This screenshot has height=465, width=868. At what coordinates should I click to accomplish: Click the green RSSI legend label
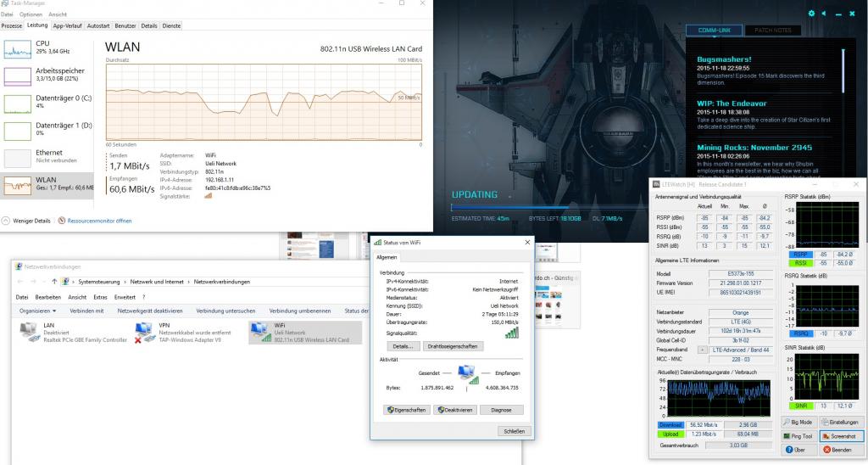pos(800,263)
